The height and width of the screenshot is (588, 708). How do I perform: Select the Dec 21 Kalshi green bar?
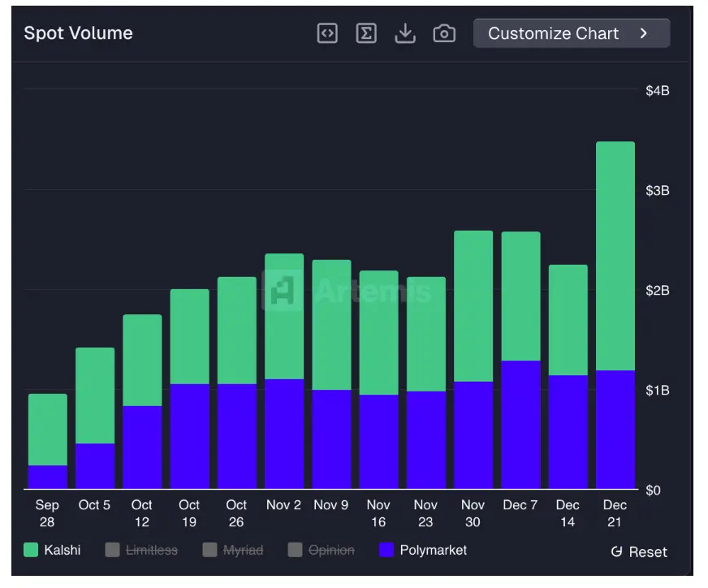[615, 256]
